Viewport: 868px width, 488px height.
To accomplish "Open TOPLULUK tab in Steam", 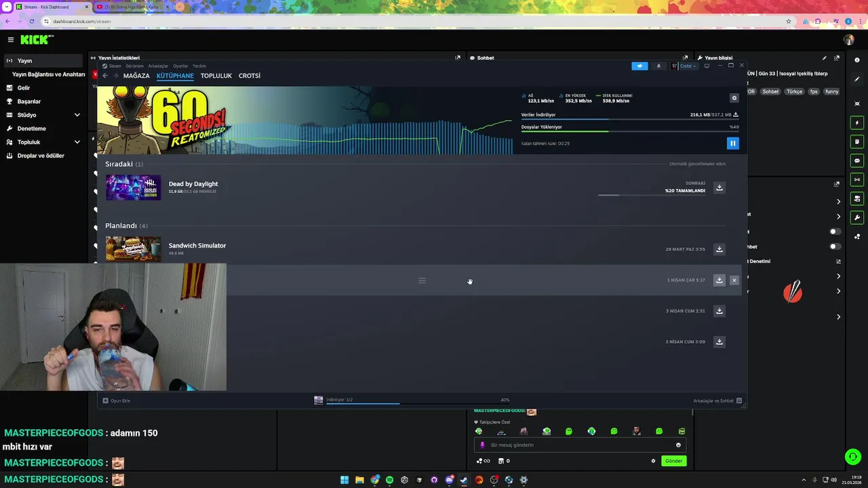I will 216,76.
